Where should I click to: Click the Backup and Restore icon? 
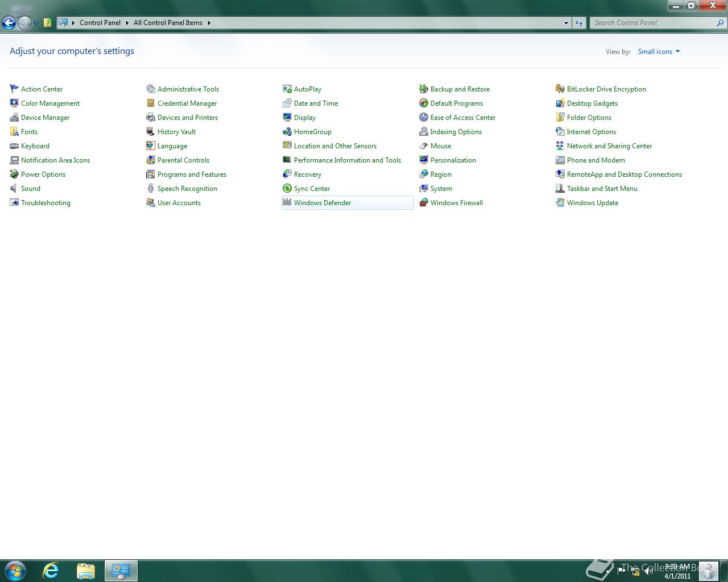click(424, 89)
